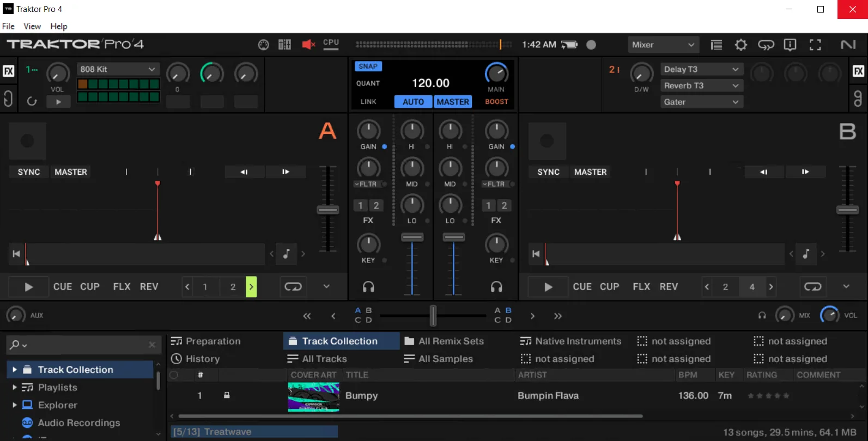
Task: Toggle FLX flux mode on Deck B
Action: pos(642,287)
